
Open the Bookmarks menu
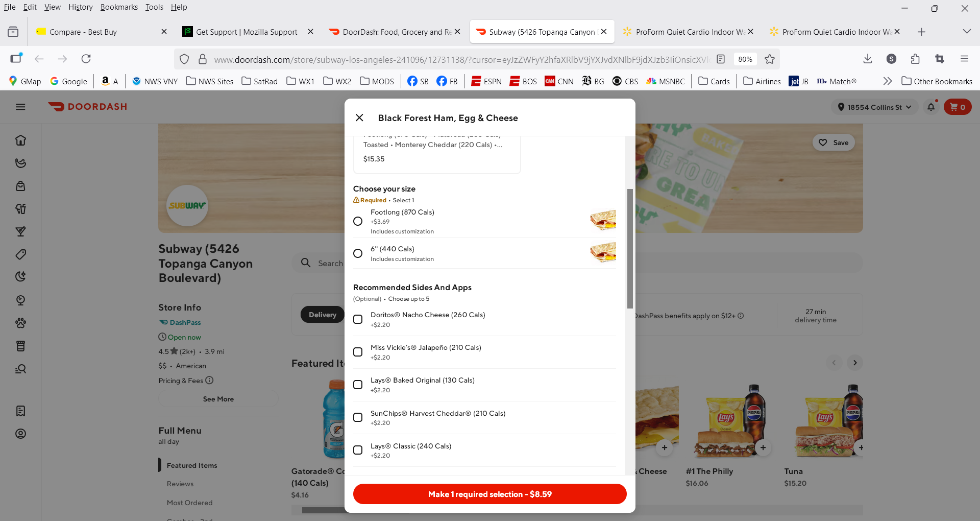[x=119, y=7]
